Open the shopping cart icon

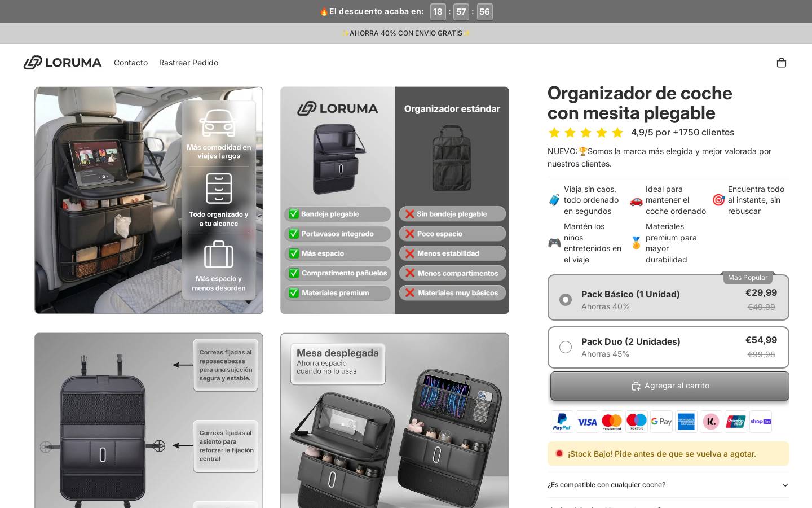(781, 63)
